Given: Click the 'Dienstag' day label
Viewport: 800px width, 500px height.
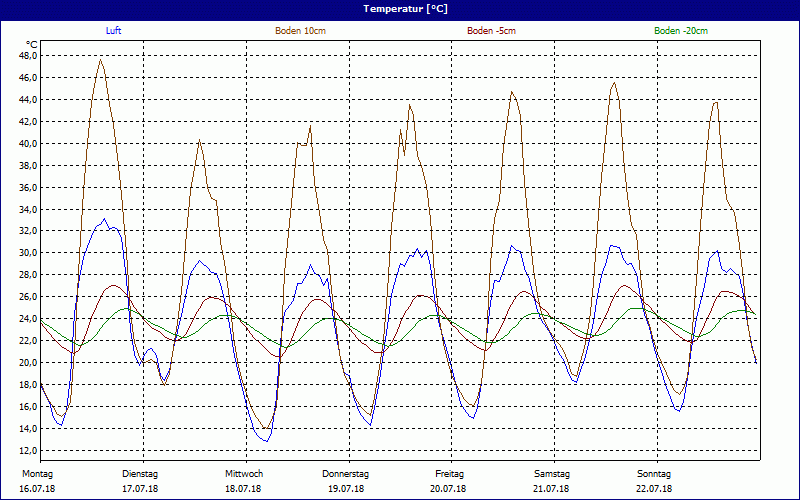Looking at the screenshot, I should 140,474.
